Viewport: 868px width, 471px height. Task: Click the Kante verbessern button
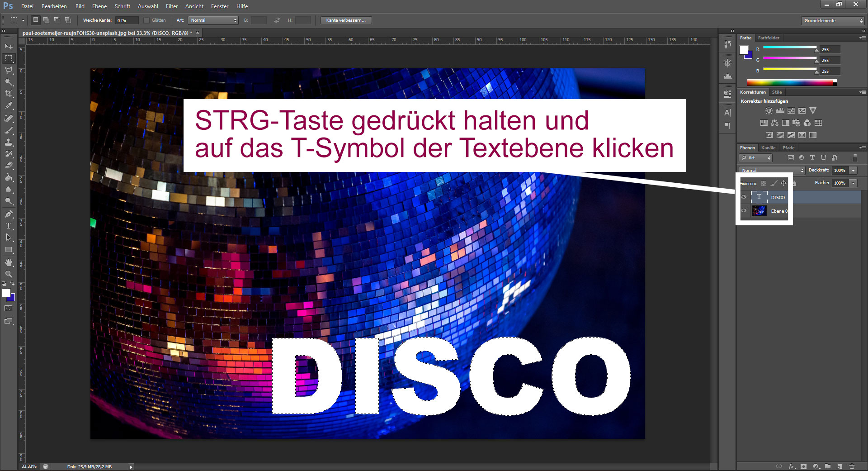click(346, 20)
